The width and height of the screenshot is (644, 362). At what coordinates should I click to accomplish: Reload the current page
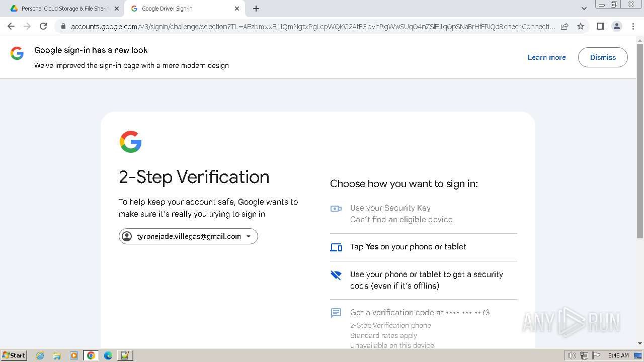[43, 26]
